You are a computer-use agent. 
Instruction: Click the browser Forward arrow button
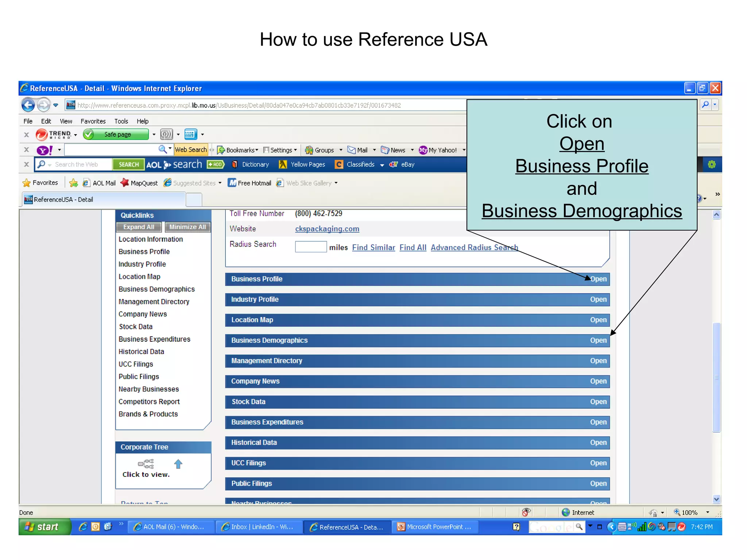(43, 105)
